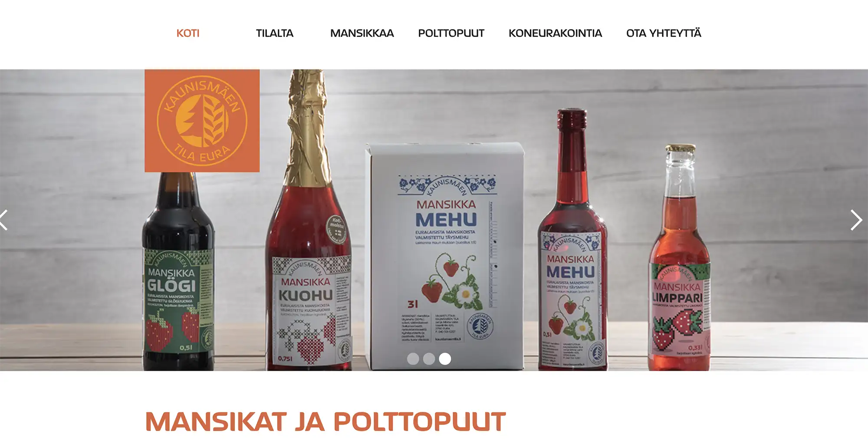This screenshot has width=868, height=448.
Task: Select the third carousel dot
Action: [445, 359]
